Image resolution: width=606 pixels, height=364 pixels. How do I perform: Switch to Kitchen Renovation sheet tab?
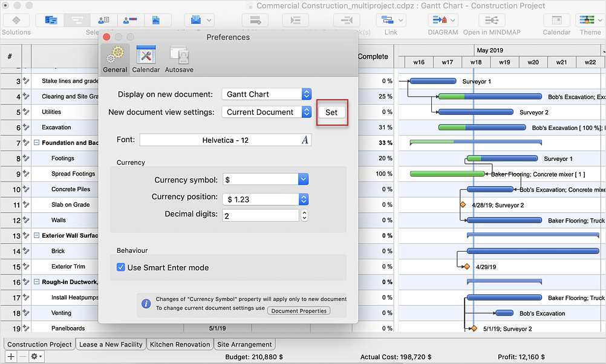pyautogui.click(x=180, y=345)
